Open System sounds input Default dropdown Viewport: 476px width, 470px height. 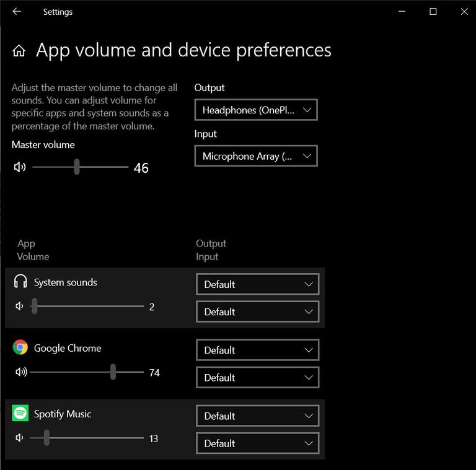[x=257, y=311]
